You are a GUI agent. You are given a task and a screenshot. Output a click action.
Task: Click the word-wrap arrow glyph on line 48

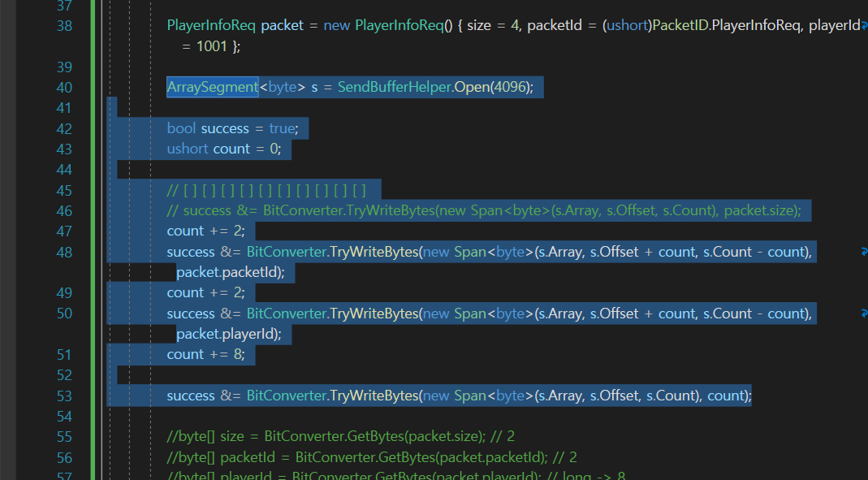point(862,252)
